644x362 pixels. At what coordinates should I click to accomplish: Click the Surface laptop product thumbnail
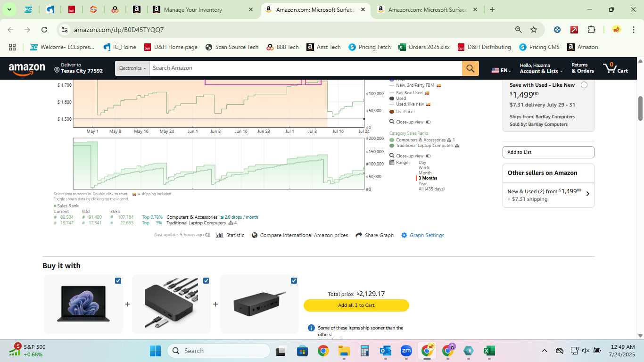point(83,304)
